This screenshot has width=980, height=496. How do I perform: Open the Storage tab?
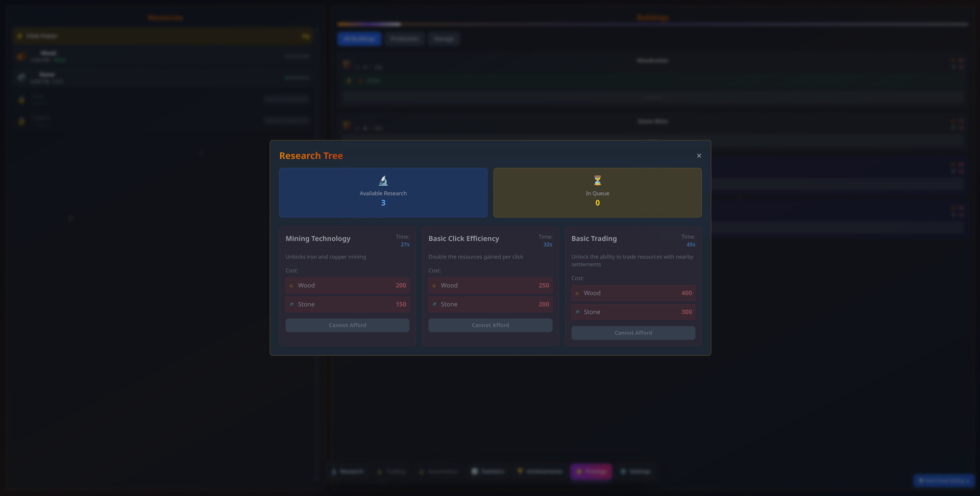click(x=444, y=39)
